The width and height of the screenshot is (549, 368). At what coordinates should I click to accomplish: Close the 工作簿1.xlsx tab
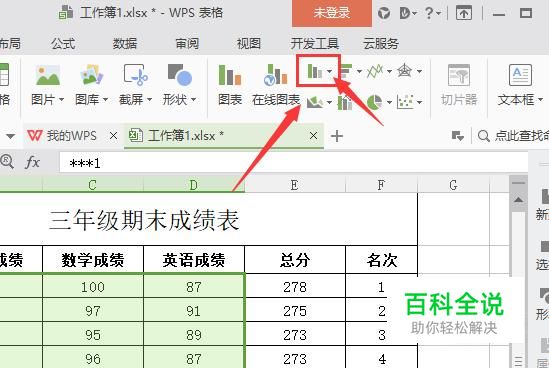coord(313,136)
